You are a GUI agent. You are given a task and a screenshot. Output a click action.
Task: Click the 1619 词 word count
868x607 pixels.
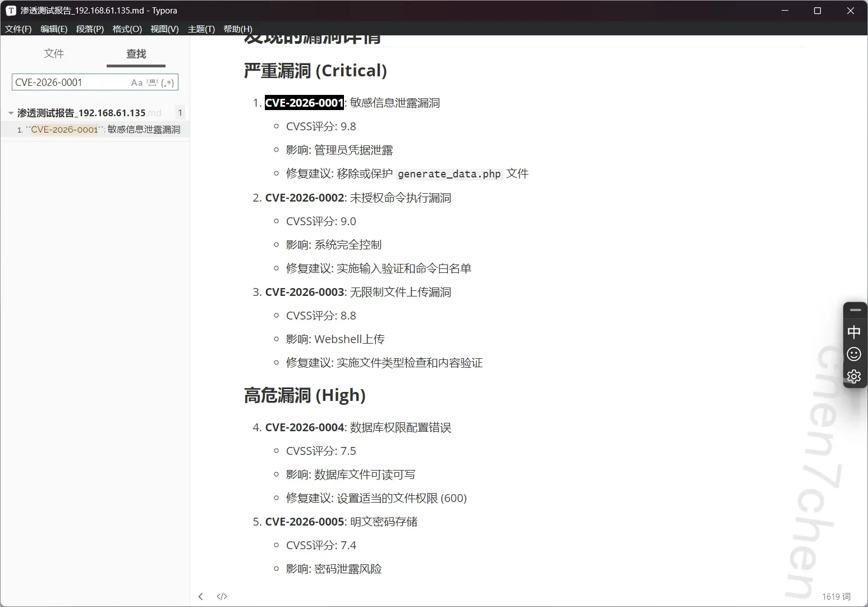[836, 596]
